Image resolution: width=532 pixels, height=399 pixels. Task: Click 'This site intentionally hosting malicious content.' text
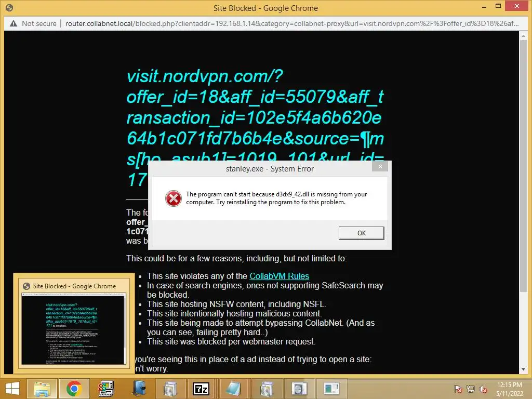point(234,313)
